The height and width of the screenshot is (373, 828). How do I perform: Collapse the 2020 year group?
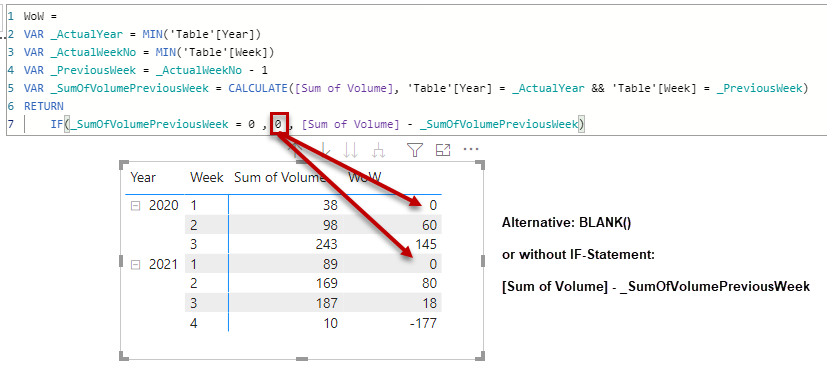coord(135,206)
